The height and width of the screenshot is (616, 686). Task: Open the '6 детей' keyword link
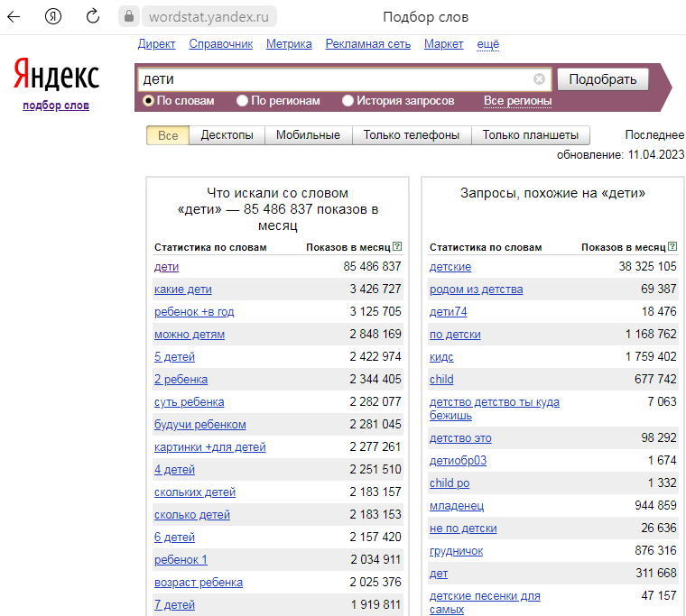[x=174, y=538]
